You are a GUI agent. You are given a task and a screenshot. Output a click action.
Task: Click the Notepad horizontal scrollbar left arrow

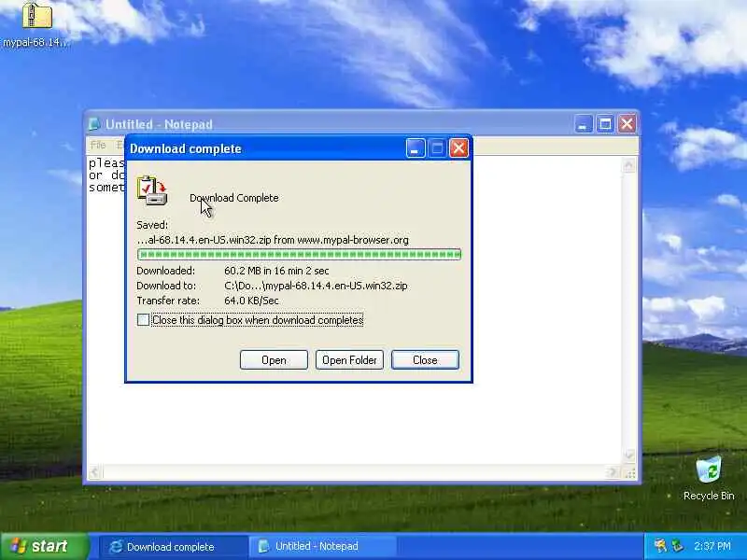[x=94, y=472]
